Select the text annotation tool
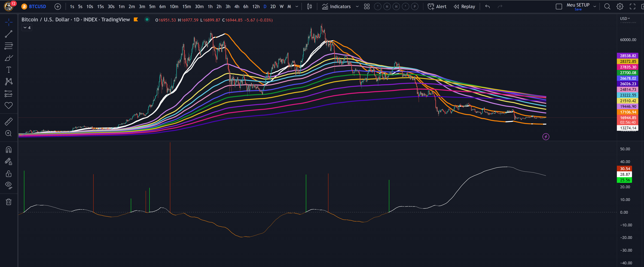The width and height of the screenshot is (644, 267). (x=8, y=70)
